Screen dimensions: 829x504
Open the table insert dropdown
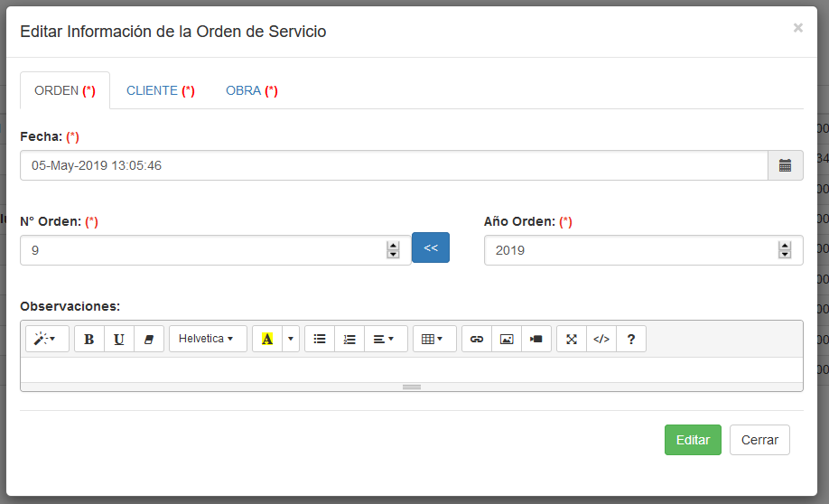tap(433, 339)
